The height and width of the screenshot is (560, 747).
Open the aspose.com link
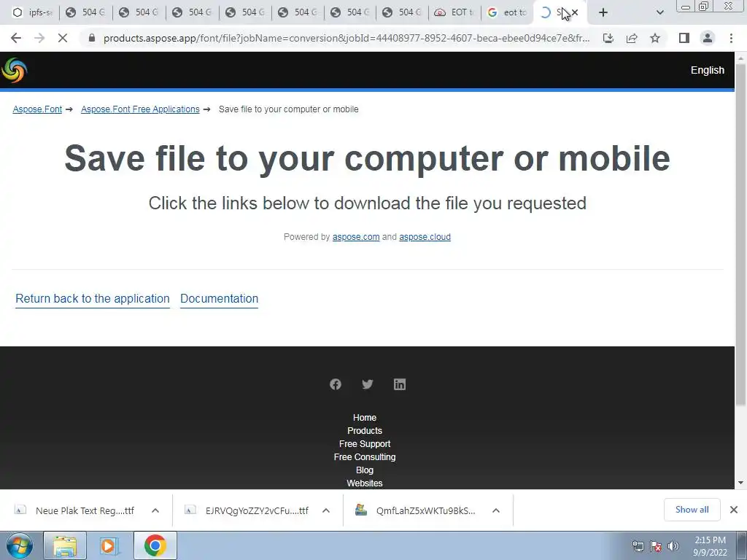point(356,237)
